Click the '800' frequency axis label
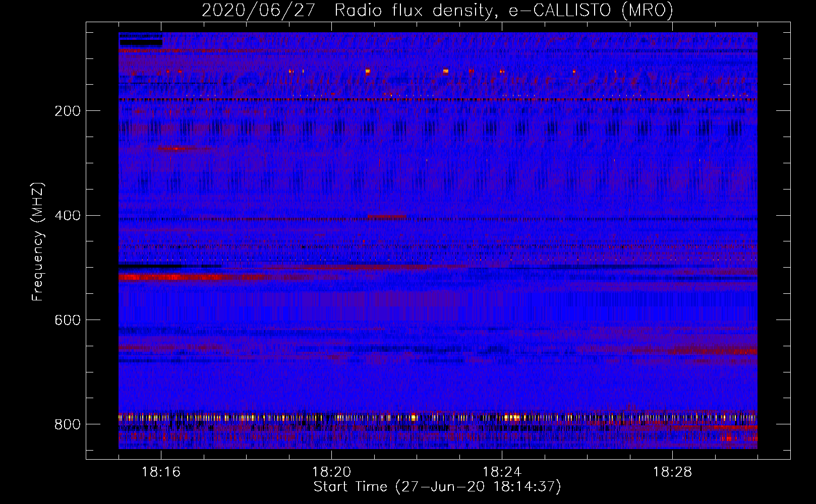816x504 pixels. point(67,425)
